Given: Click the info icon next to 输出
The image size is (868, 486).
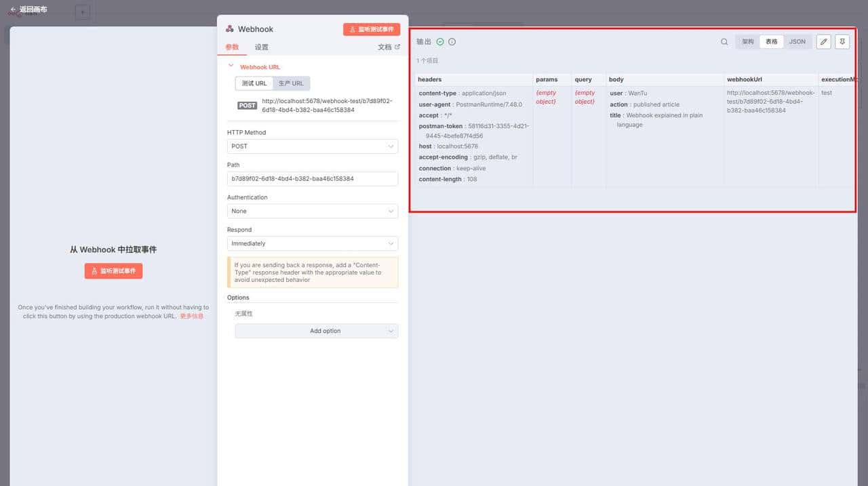Looking at the screenshot, I should 452,41.
